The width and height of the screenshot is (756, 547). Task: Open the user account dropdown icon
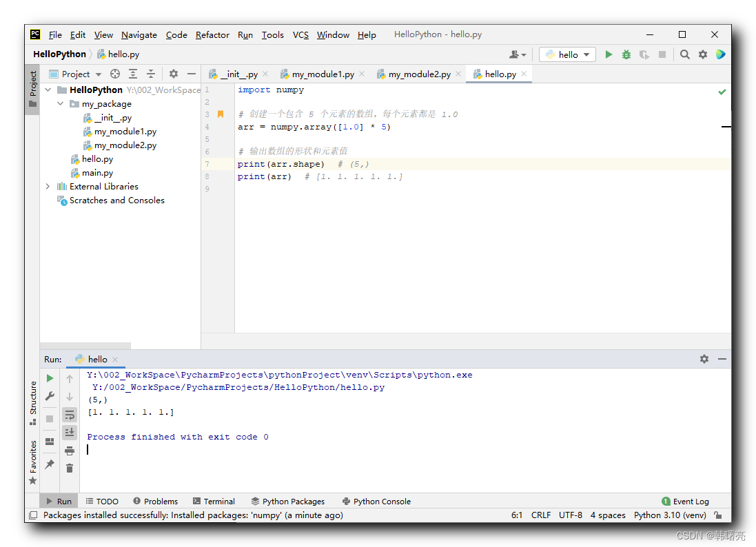point(518,54)
